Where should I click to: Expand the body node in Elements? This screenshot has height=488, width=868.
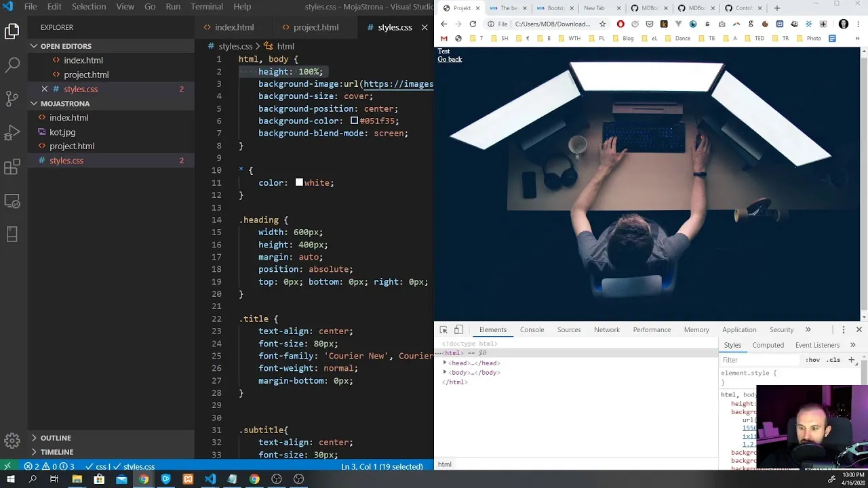point(445,372)
